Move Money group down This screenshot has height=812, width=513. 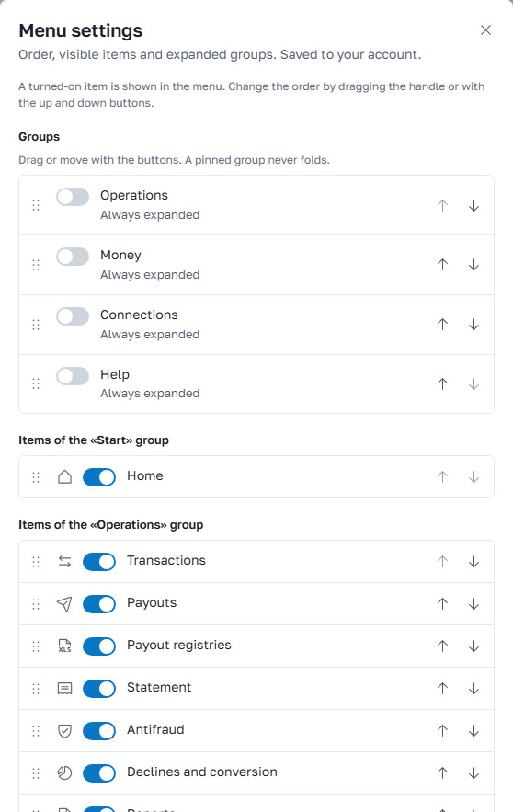point(473,265)
